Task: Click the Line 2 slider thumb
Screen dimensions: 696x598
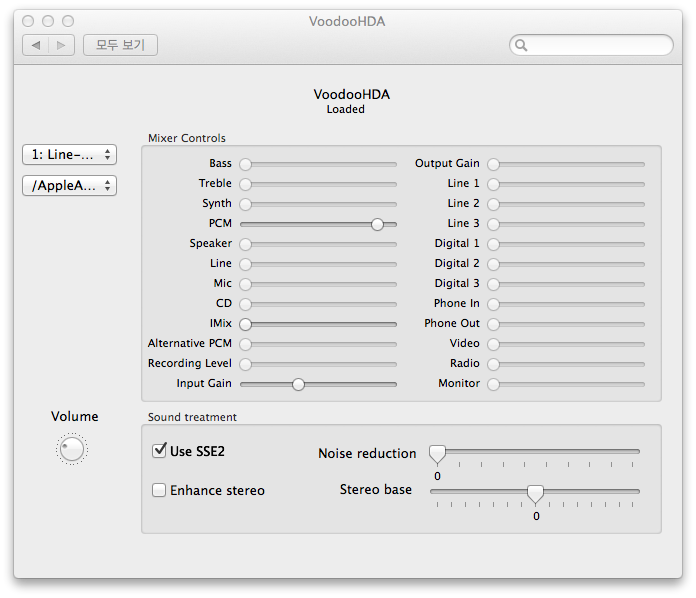Action: [493, 204]
